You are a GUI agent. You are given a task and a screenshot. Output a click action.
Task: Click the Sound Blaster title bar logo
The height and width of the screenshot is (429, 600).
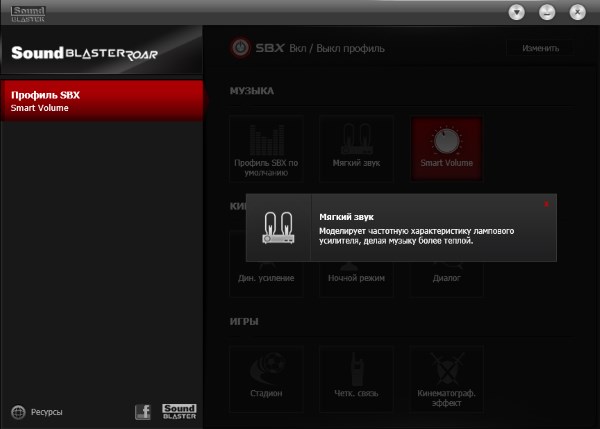(x=28, y=14)
